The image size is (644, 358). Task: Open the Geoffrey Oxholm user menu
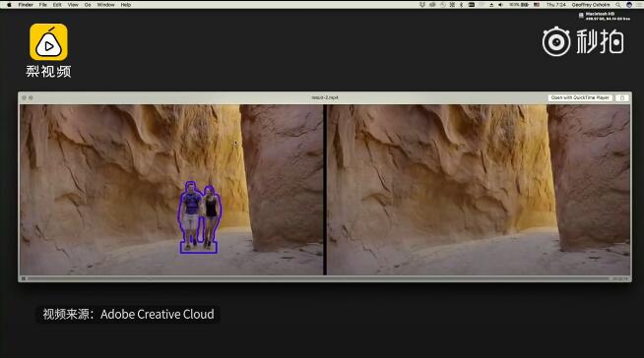point(591,5)
